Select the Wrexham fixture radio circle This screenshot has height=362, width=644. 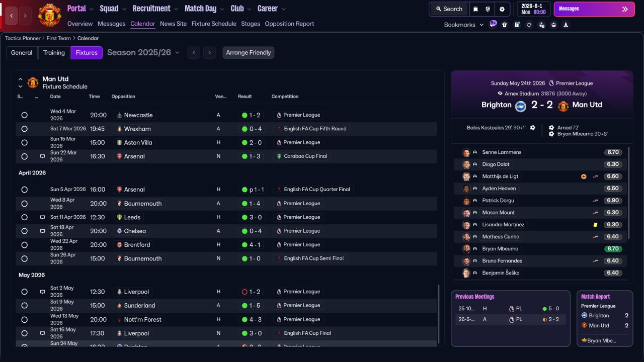[x=24, y=129]
